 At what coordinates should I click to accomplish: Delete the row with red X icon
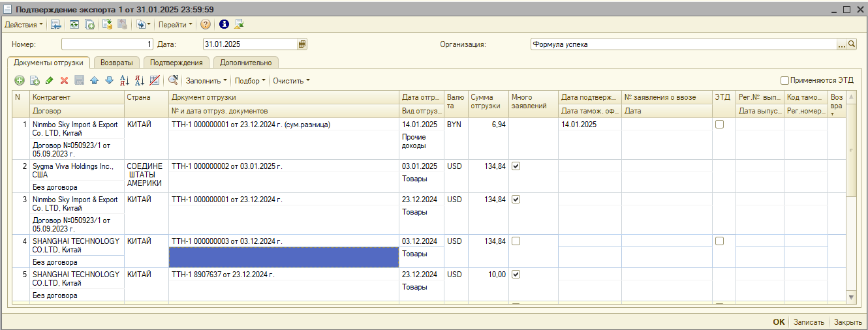[x=64, y=80]
